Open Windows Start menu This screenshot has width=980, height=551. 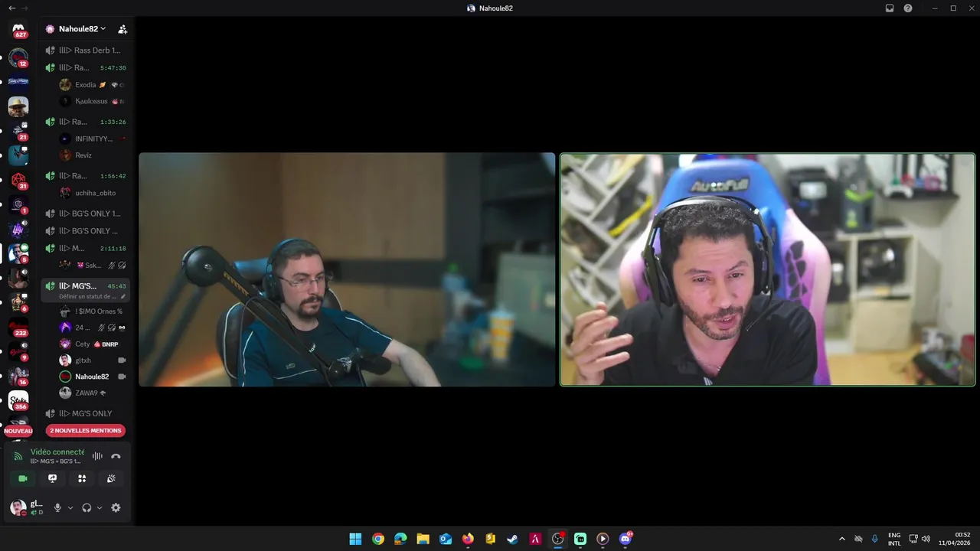(x=355, y=539)
